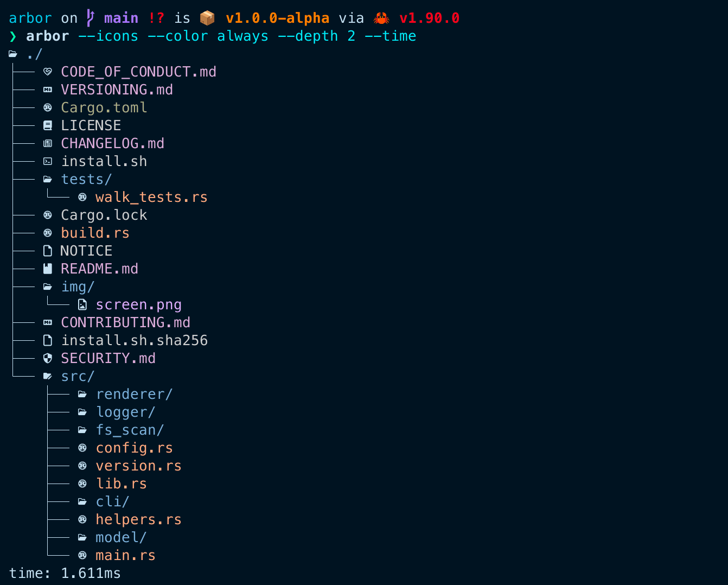Click the package box icon in prompt
The width and height of the screenshot is (728, 585).
click(x=207, y=18)
